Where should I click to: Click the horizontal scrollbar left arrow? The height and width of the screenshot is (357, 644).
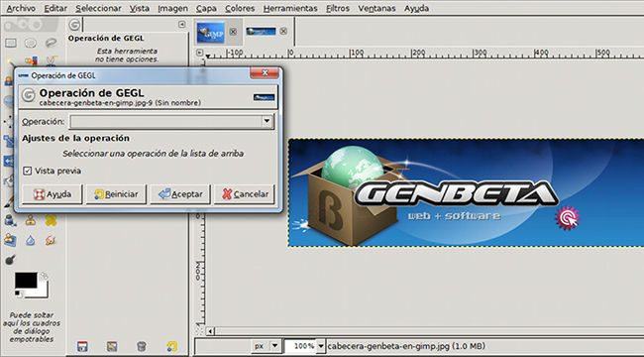(210, 331)
